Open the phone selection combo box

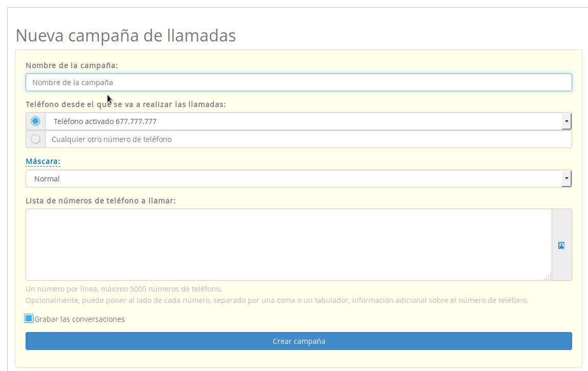[x=307, y=121]
